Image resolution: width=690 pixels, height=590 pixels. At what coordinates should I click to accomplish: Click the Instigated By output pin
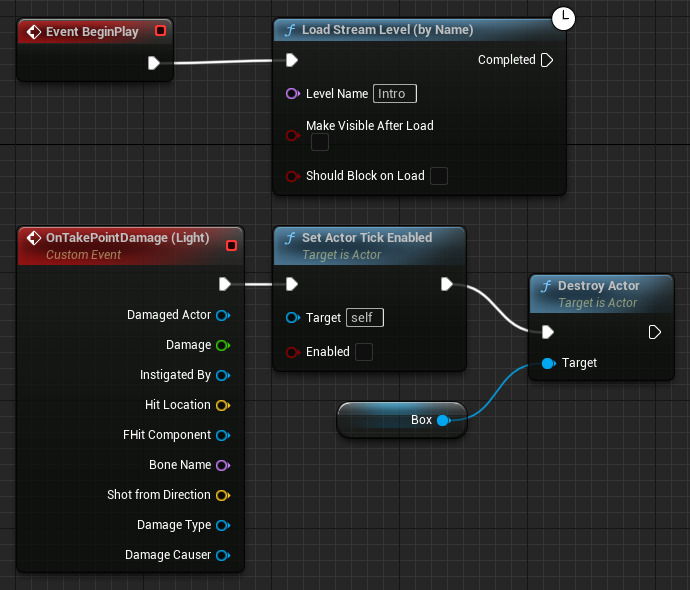pyautogui.click(x=223, y=375)
